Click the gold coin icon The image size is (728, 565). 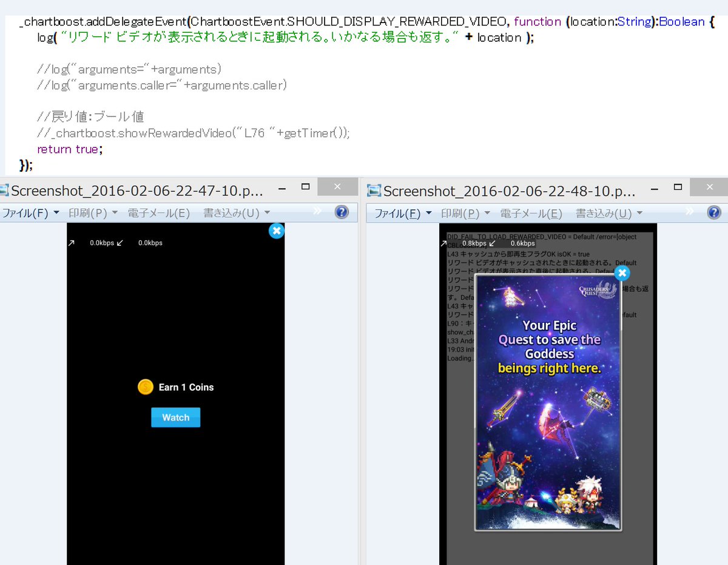[146, 387]
